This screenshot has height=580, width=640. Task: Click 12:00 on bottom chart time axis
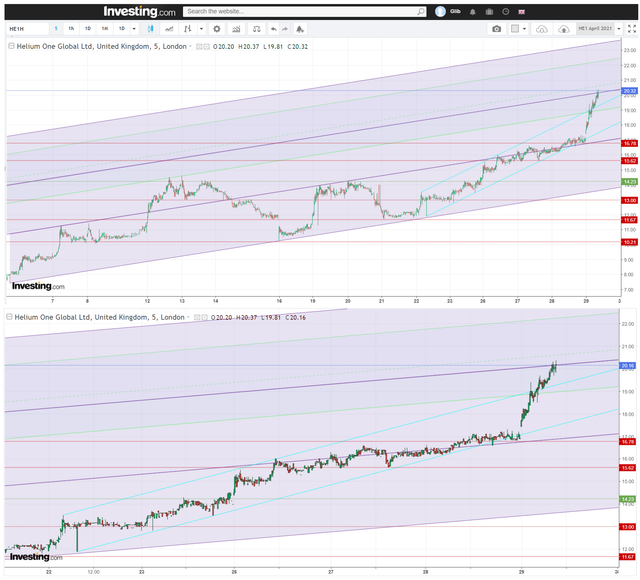pyautogui.click(x=93, y=572)
